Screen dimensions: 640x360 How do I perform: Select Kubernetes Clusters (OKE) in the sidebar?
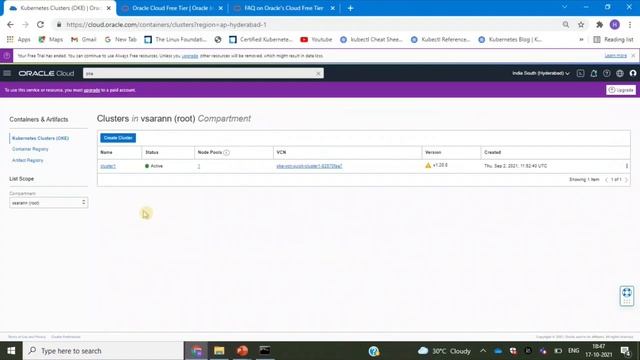coord(40,138)
